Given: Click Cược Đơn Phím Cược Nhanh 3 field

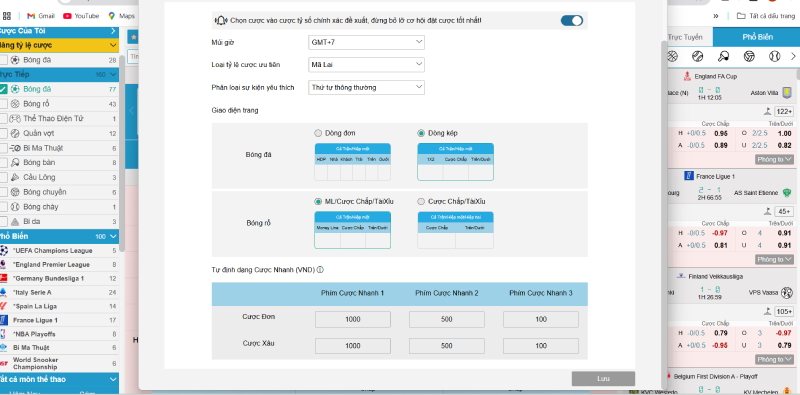Looking at the screenshot, I should pos(541,319).
